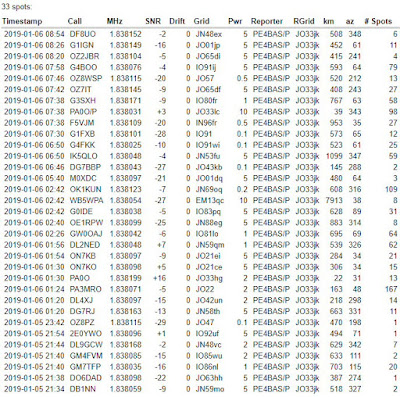
Task: Open callsign link OZ8WSP
Action: coord(86,78)
